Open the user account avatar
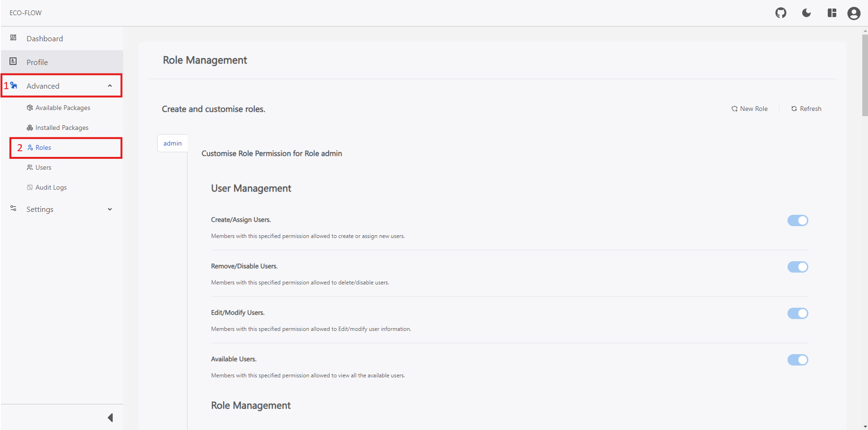Screen dimensions: 868x430 coord(854,13)
